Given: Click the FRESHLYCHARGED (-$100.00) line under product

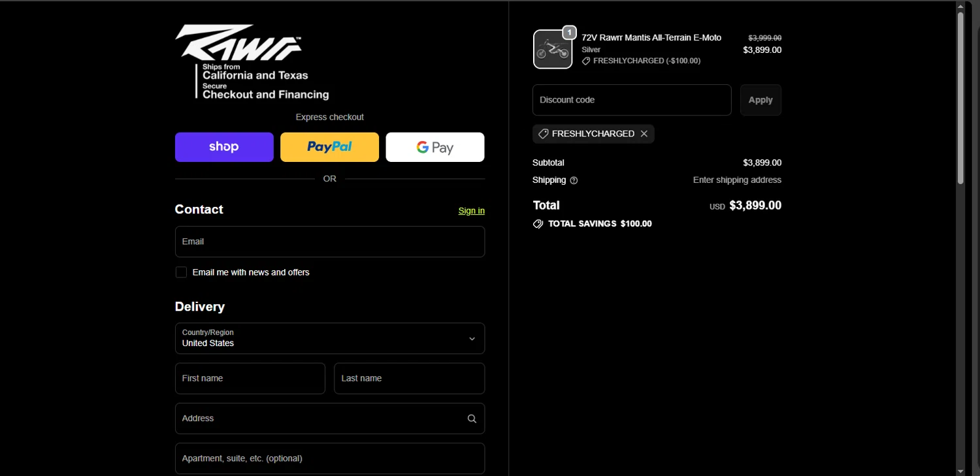Looking at the screenshot, I should (x=641, y=61).
